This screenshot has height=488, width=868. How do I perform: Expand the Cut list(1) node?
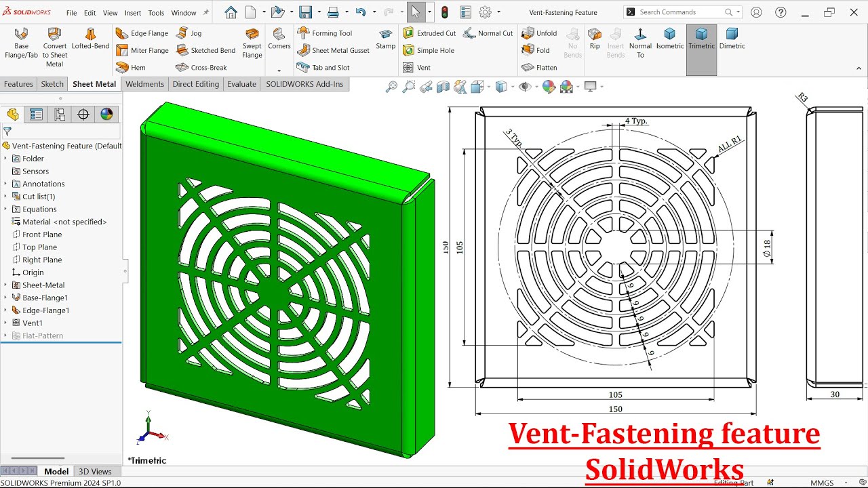point(5,197)
